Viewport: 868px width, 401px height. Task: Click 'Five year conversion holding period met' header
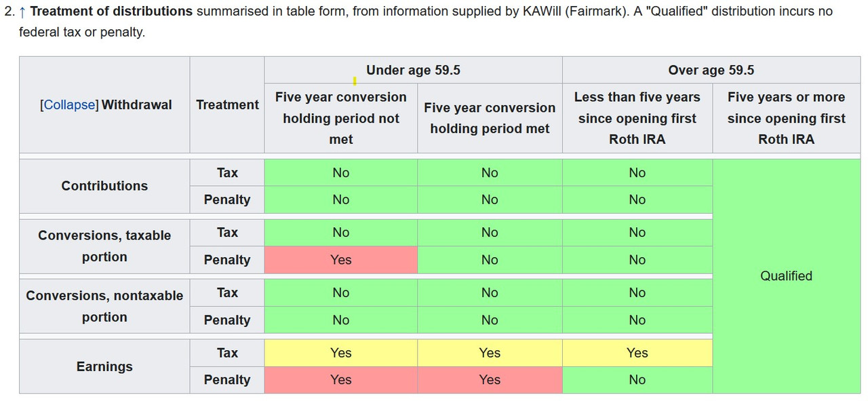(x=490, y=118)
